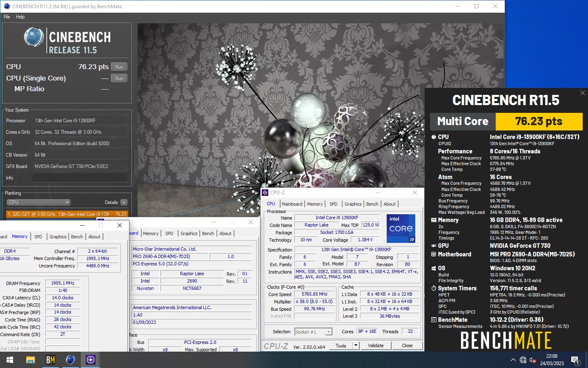Image resolution: width=588 pixels, height=368 pixels.
Task: Click the GFX Board value GeForce GT 730
Action: coord(80,166)
